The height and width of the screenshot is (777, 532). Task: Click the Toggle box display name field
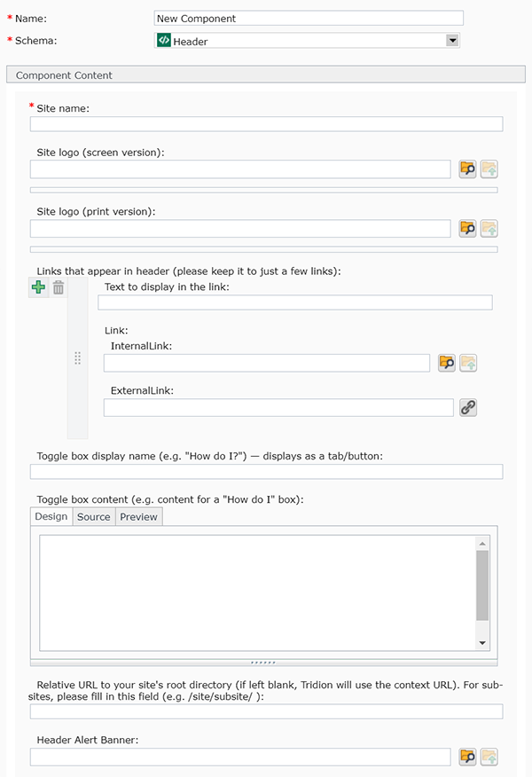click(266, 472)
